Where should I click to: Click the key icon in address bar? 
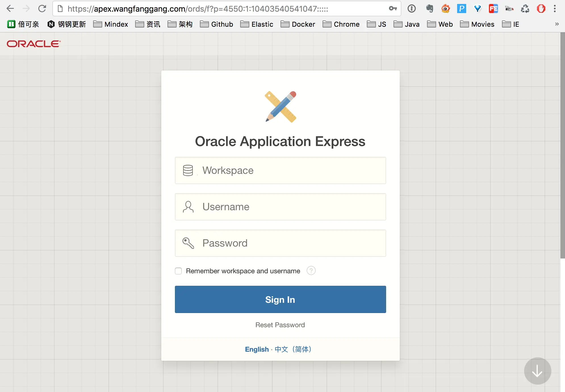point(393,9)
